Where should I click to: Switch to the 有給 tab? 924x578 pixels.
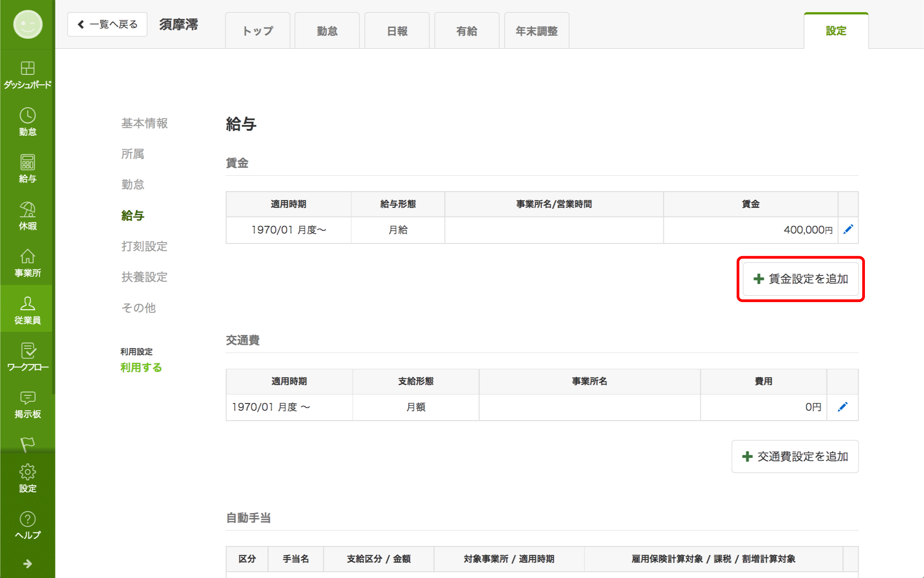tap(466, 31)
